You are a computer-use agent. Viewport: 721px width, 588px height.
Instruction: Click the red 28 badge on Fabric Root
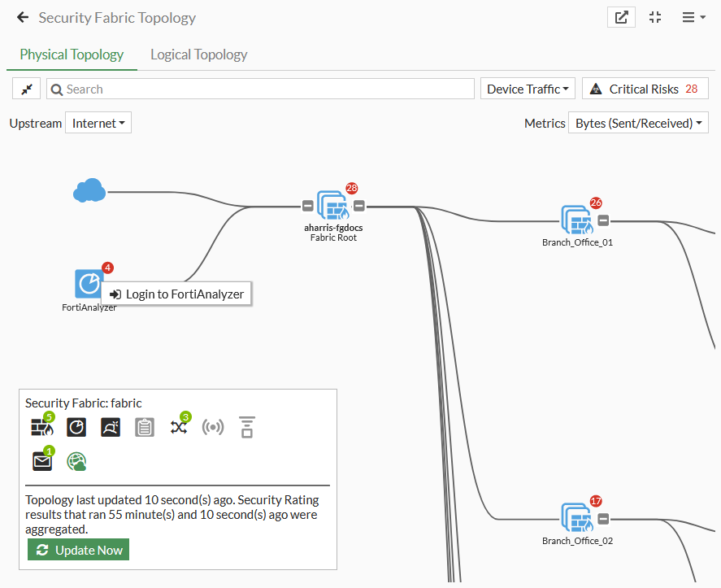pos(352,188)
